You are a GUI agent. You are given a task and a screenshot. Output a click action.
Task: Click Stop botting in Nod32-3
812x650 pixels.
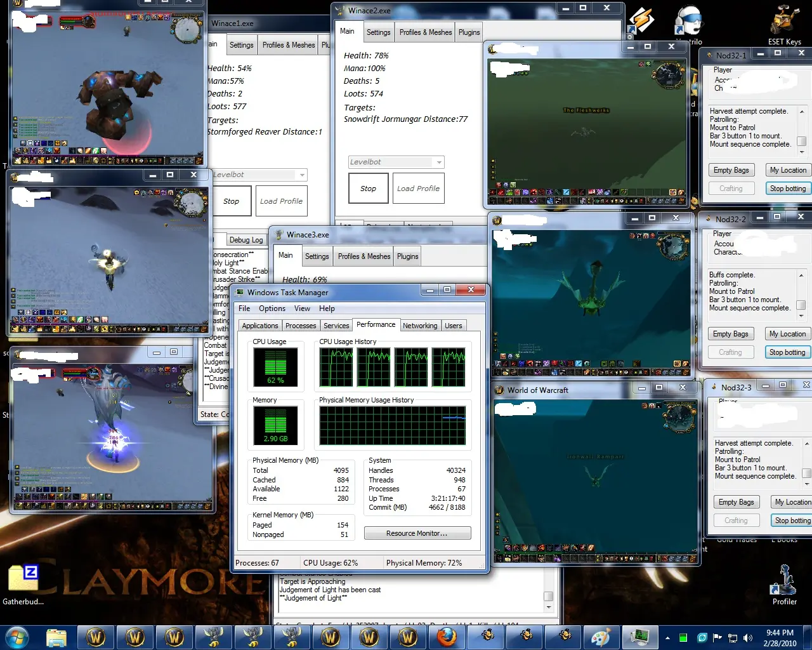[x=792, y=521]
